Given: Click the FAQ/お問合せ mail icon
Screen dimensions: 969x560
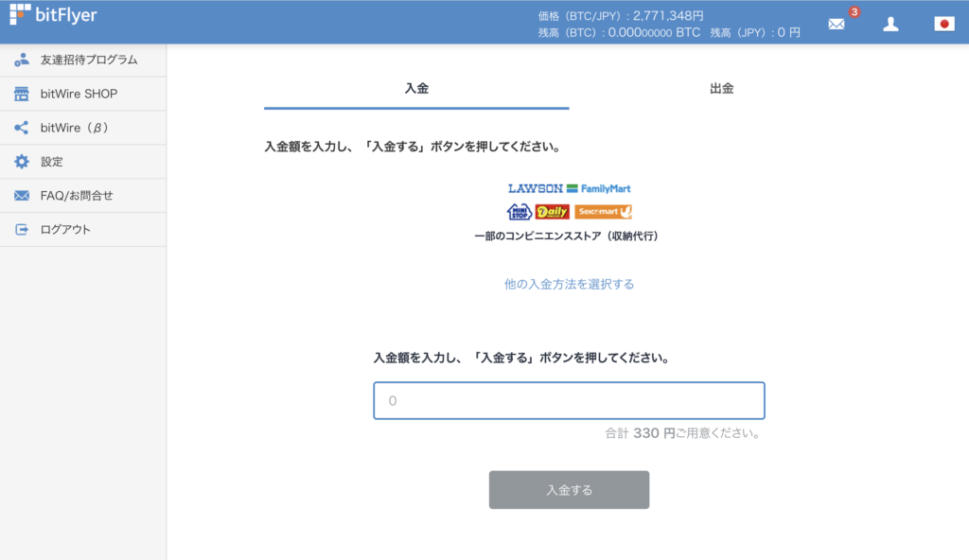Looking at the screenshot, I should click(19, 195).
